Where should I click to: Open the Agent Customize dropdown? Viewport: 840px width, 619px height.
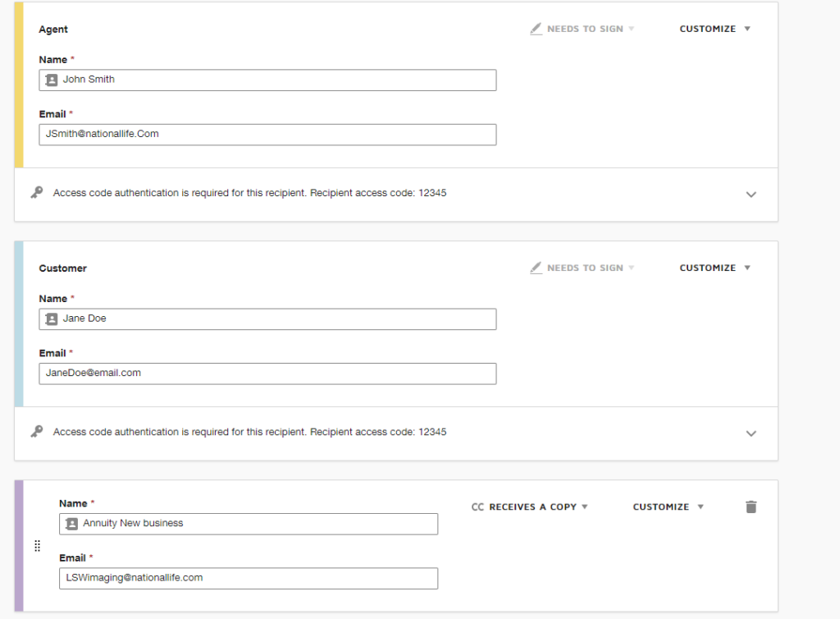coord(714,29)
